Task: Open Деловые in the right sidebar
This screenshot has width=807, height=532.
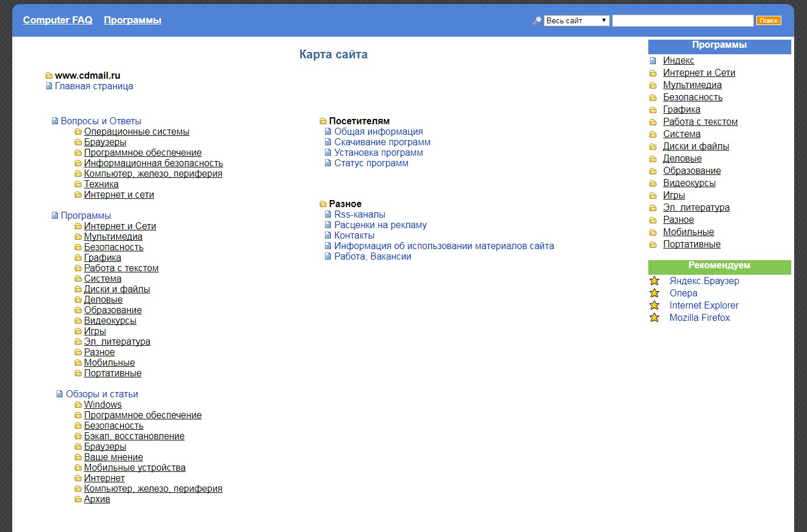Action: coord(682,159)
